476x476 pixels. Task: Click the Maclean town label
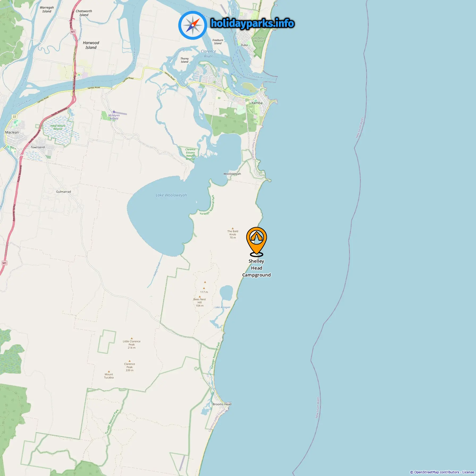(12, 132)
